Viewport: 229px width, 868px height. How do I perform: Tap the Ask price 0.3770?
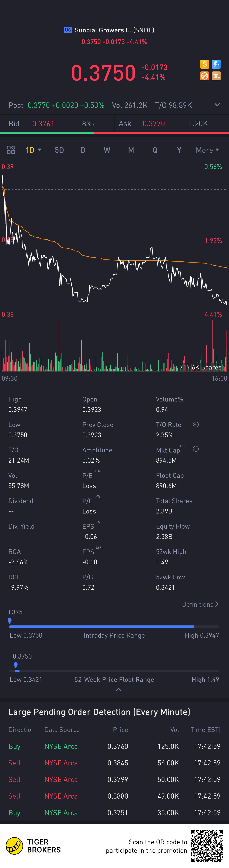pyautogui.click(x=154, y=124)
